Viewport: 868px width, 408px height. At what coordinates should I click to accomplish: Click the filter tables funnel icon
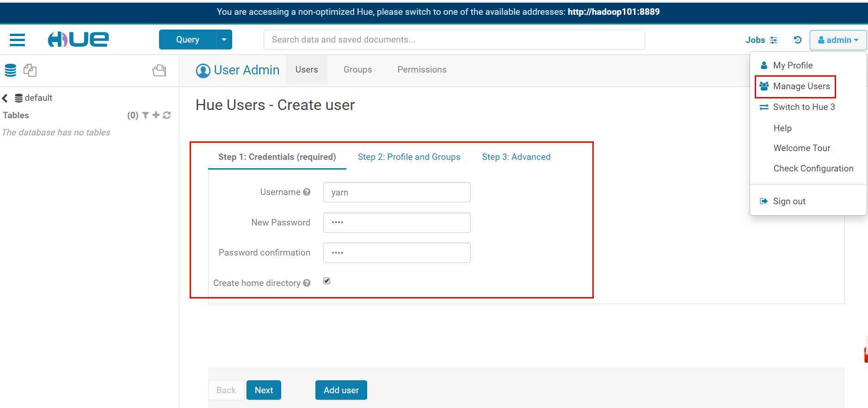(145, 115)
